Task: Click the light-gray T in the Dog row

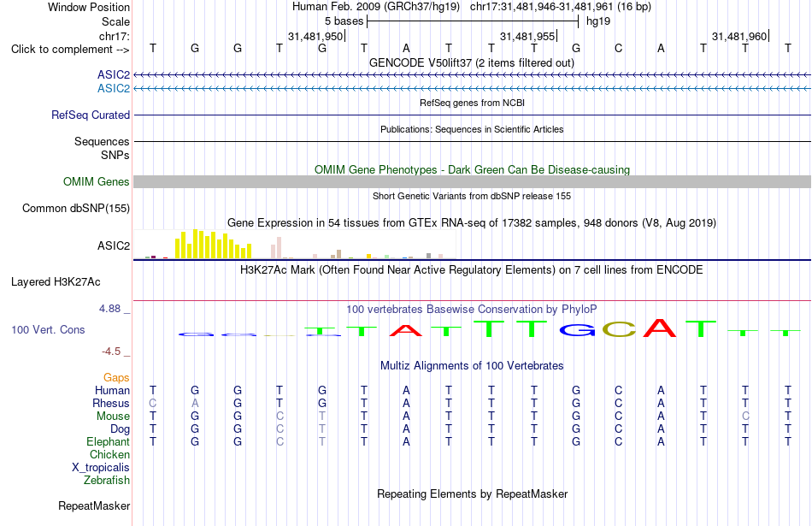Action: coord(322,429)
